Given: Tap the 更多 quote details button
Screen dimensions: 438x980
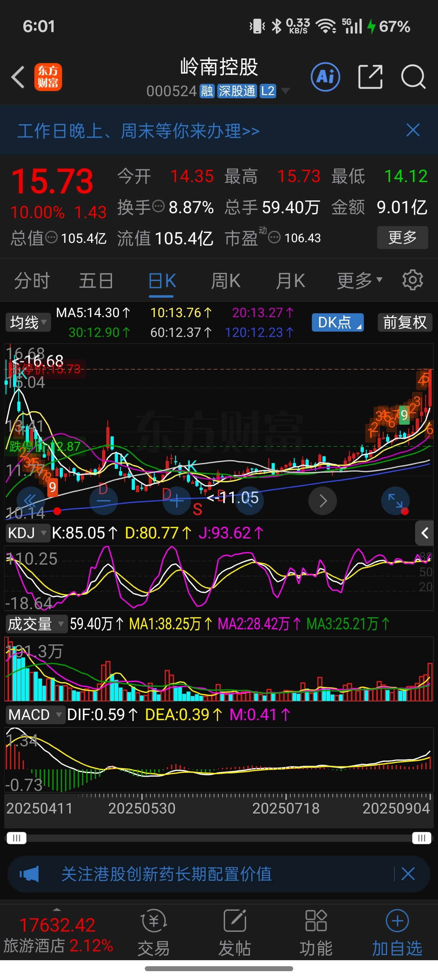Looking at the screenshot, I should coord(403,237).
